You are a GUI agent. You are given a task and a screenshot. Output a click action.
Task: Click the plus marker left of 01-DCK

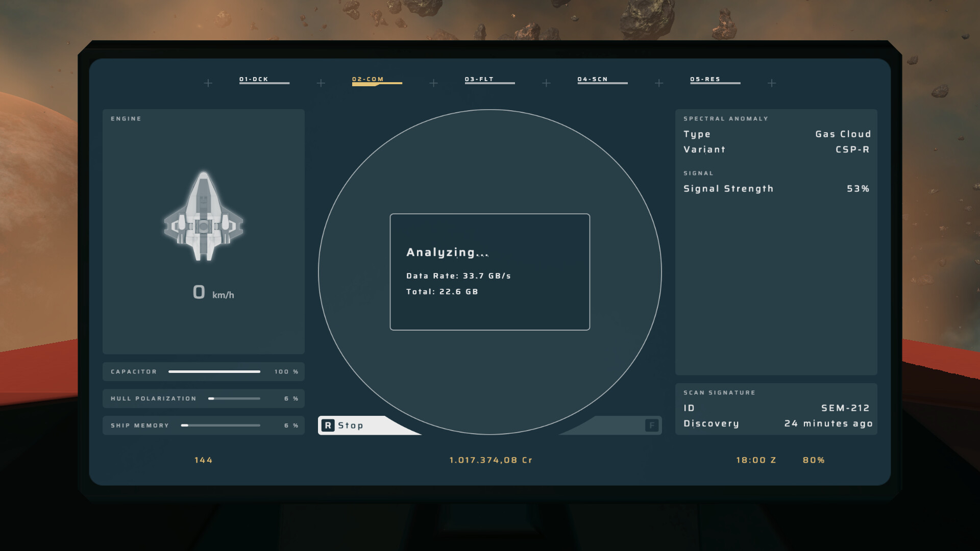click(x=208, y=83)
